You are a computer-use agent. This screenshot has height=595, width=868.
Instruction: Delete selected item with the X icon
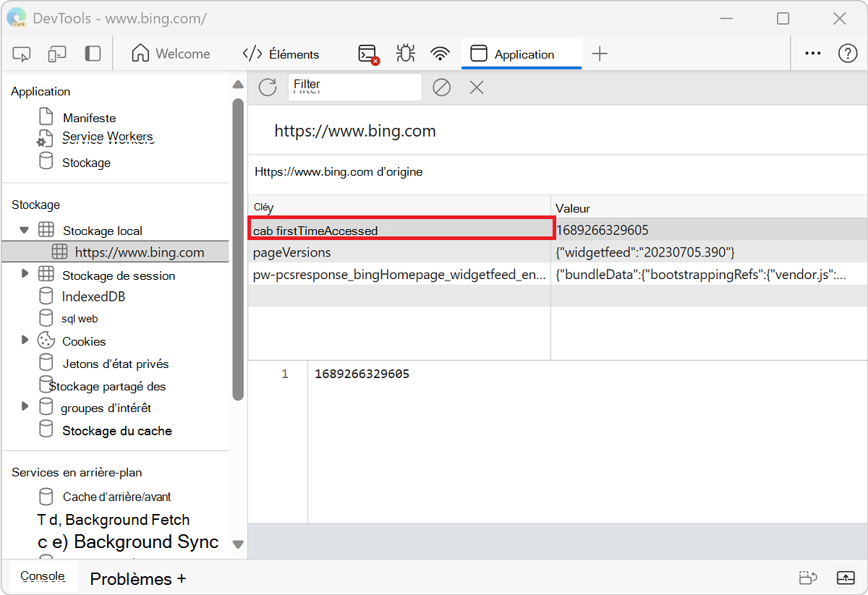point(476,87)
